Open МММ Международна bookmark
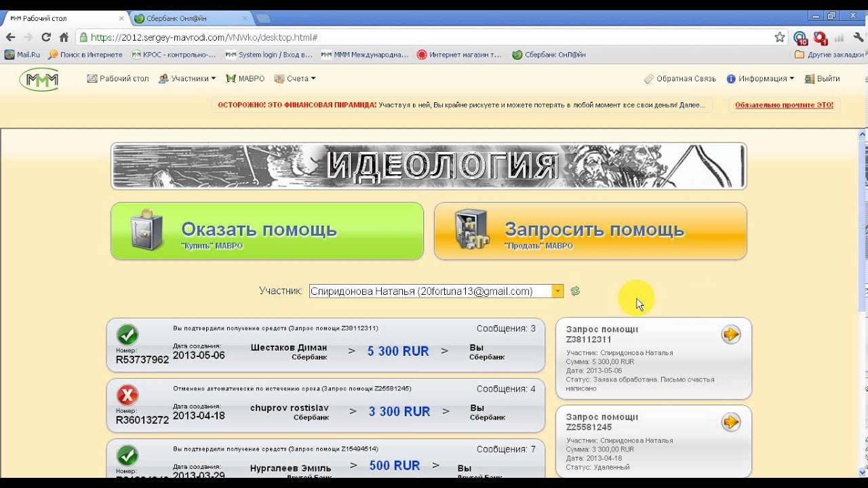Screen dimensions: 868x488 (x=365, y=55)
